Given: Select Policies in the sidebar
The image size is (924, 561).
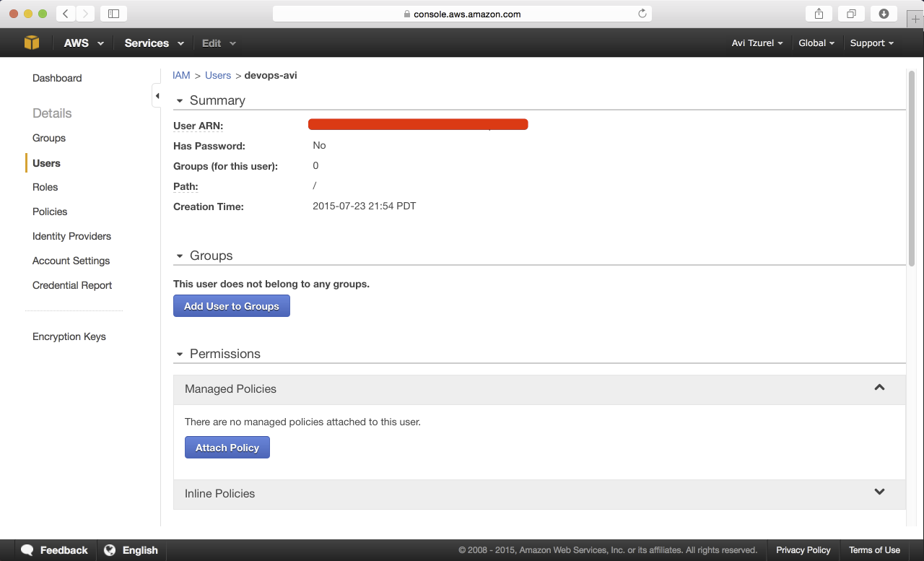Looking at the screenshot, I should [50, 212].
